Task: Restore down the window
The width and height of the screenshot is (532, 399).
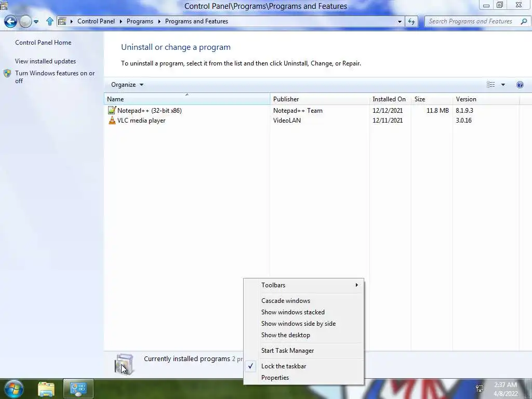Action: coord(500,5)
